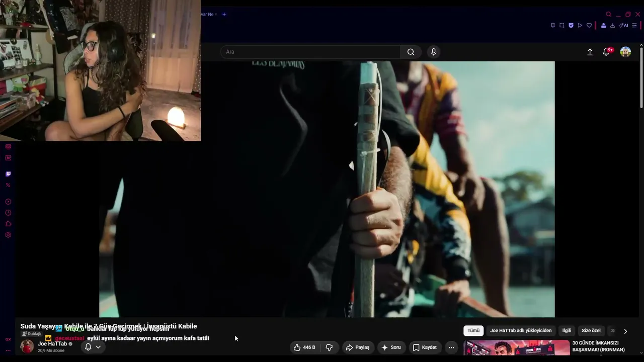The image size is (644, 362).
Task: Open the subscription notification bell dropdown
Action: tap(93, 347)
